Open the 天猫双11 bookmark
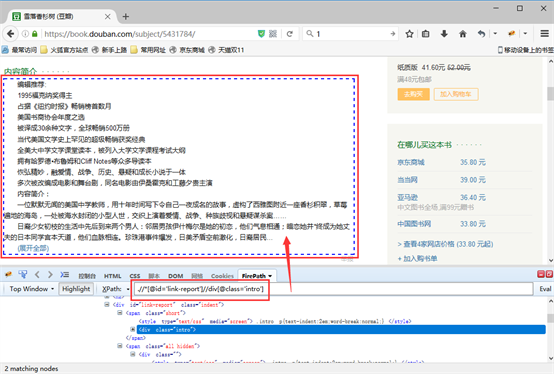This screenshot has width=554, height=374. [226, 50]
